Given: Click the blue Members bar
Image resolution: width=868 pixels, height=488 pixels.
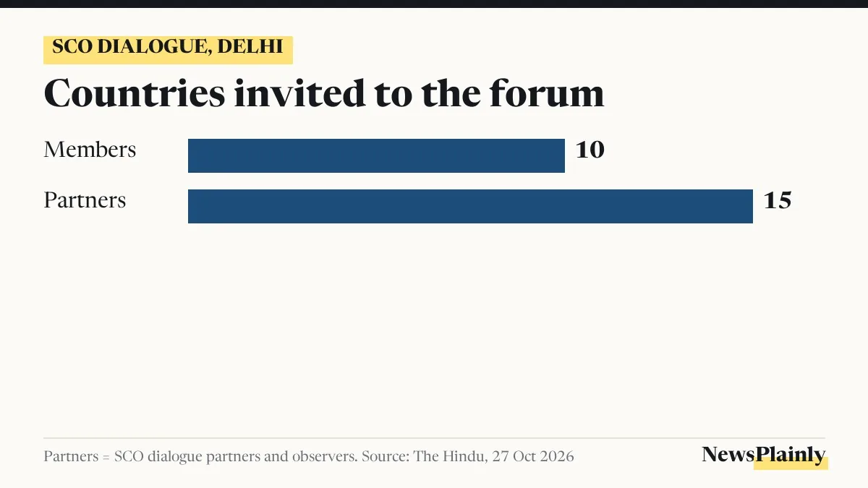Looking at the screenshot, I should click(x=376, y=155).
